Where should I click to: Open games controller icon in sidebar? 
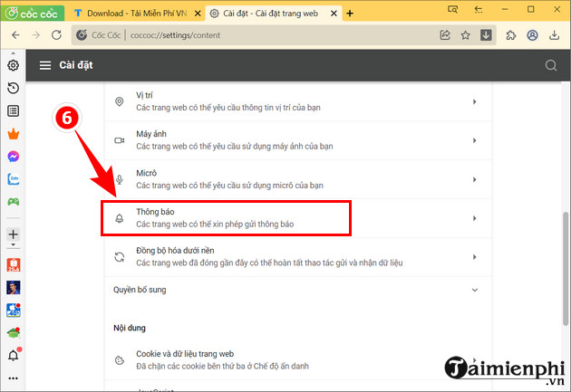point(13,202)
